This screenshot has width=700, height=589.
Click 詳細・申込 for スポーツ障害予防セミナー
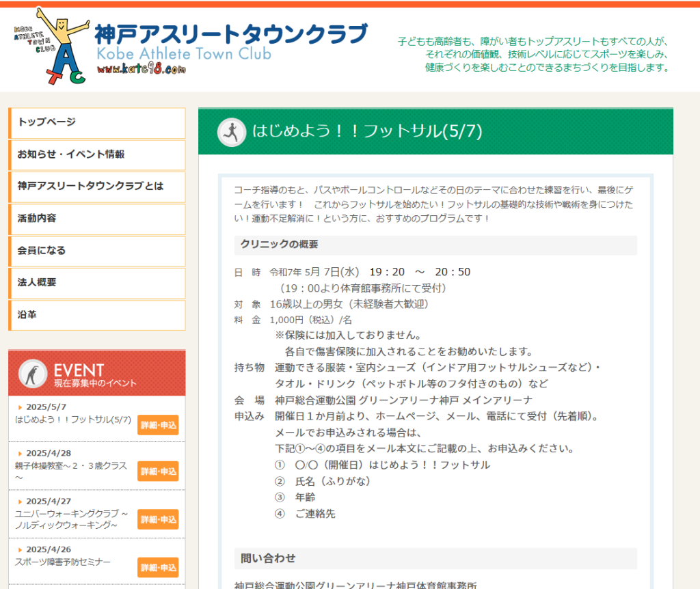[x=158, y=568]
